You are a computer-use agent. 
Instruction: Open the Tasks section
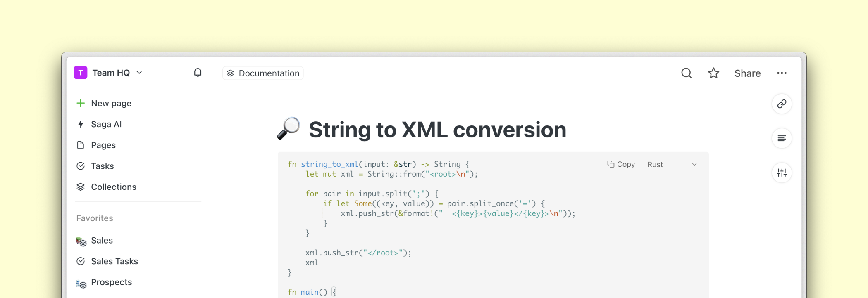click(102, 166)
